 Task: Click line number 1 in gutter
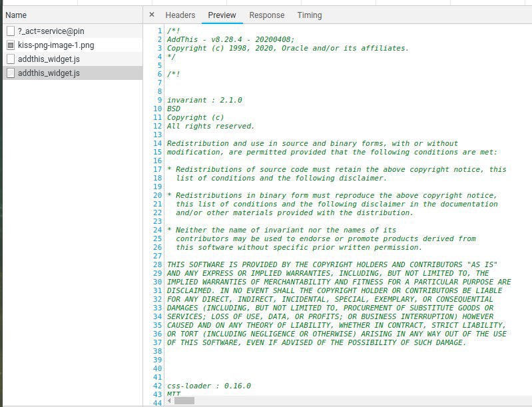[x=159, y=31]
